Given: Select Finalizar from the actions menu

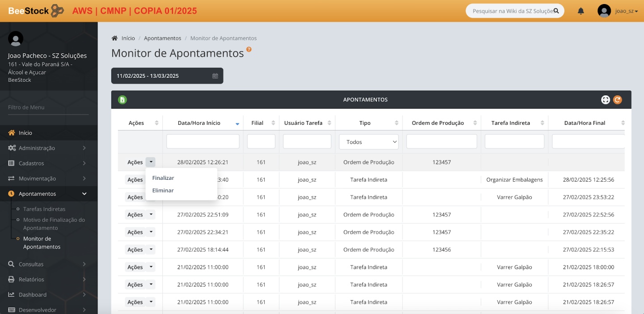Looking at the screenshot, I should [x=163, y=178].
